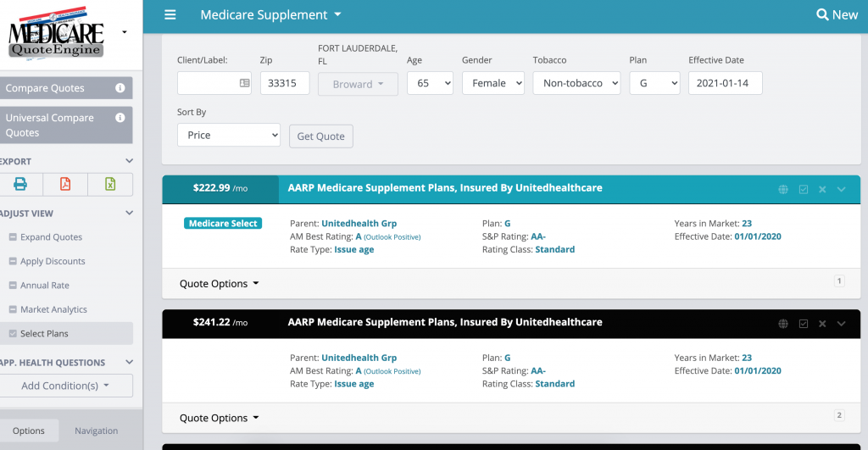Click Unitedhealth Grp link in second quote
Image resolution: width=868 pixels, height=450 pixels.
pos(359,358)
